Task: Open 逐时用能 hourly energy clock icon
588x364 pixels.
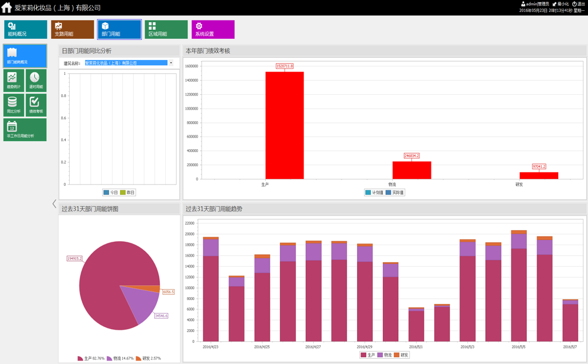Action: pyautogui.click(x=36, y=80)
